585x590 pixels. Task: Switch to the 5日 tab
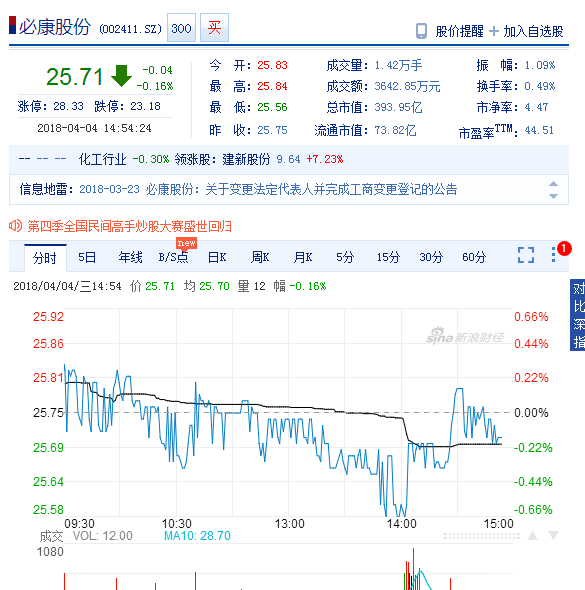point(87,257)
